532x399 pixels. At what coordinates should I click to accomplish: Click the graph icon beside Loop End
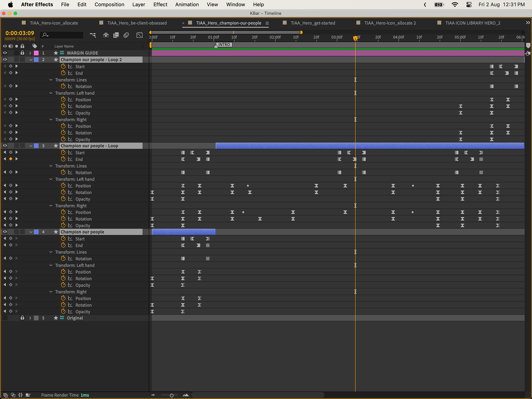pyautogui.click(x=70, y=159)
